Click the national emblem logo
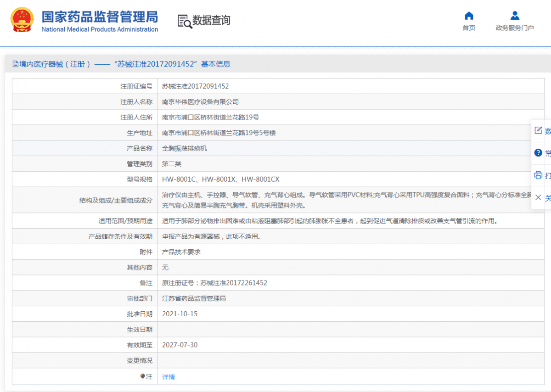The image size is (551, 392). [22, 20]
